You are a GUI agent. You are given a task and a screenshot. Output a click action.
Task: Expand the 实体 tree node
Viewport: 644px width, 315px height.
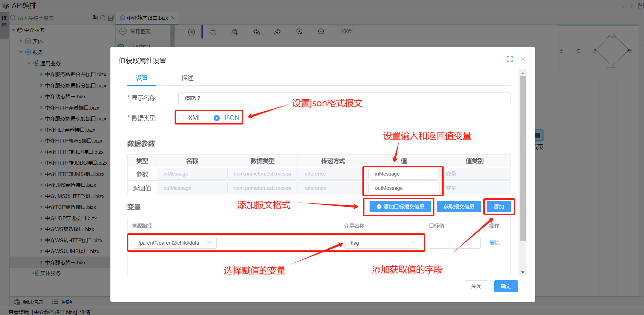click(21, 41)
